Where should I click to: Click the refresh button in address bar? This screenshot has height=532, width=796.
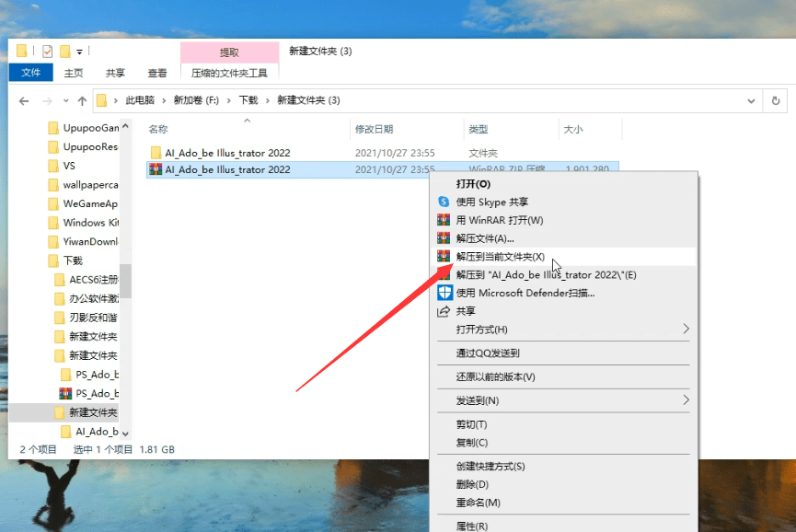coord(776,100)
